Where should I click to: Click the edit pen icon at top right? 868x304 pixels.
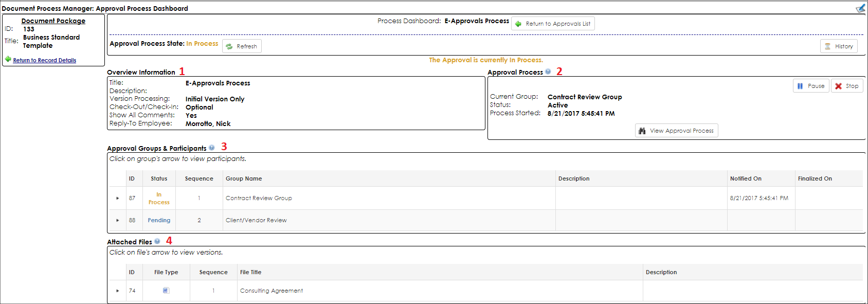tap(860, 8)
